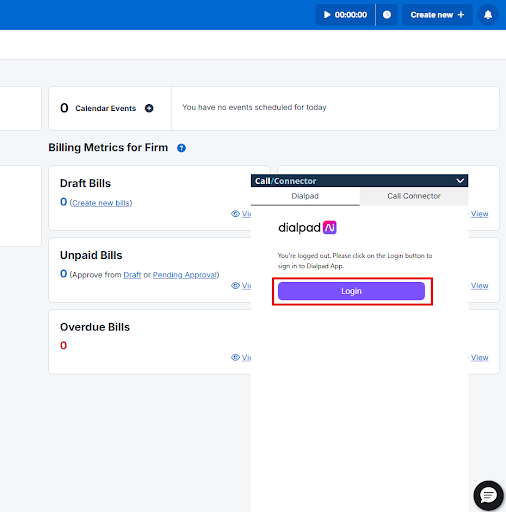The height and width of the screenshot is (512, 506).
Task: Click the 'Unpaid Bills' heading
Action: tap(91, 255)
